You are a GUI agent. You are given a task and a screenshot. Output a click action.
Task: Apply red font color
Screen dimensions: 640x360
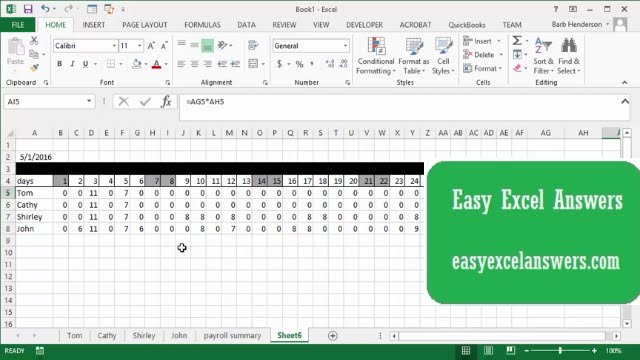point(156,64)
